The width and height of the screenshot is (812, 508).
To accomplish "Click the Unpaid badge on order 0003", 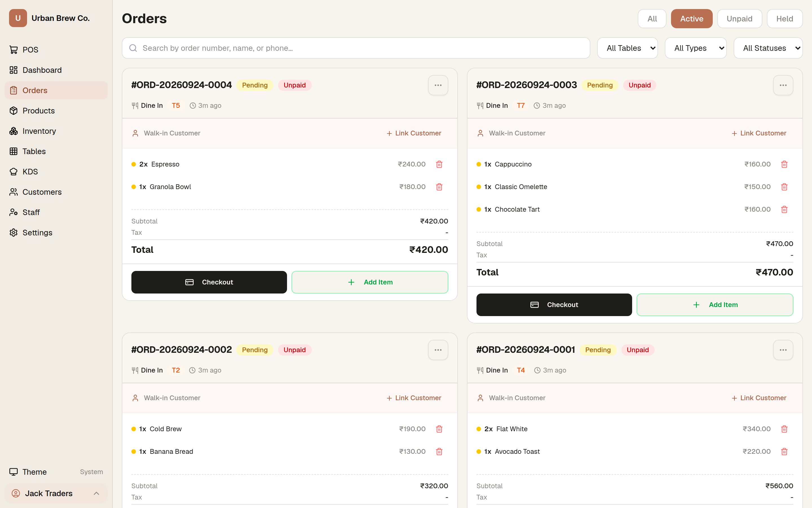I will pos(639,85).
